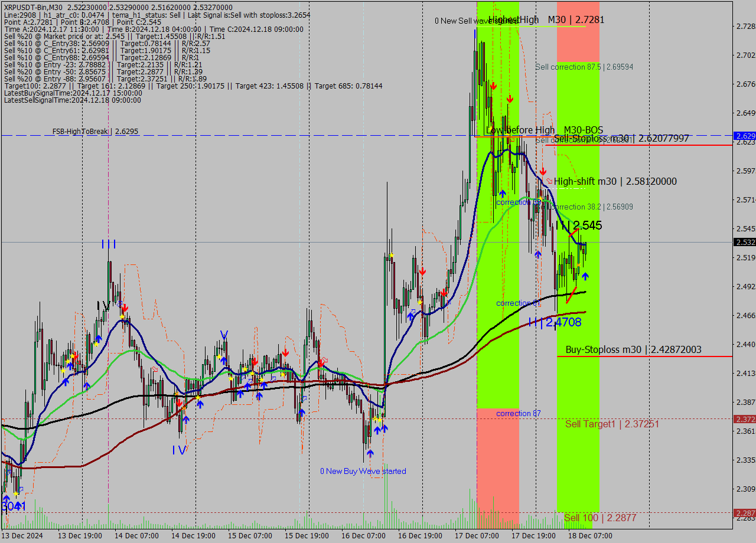756x543 pixels.
Task: Click the 'Low before High M30-BOS' label
Action: (x=545, y=130)
